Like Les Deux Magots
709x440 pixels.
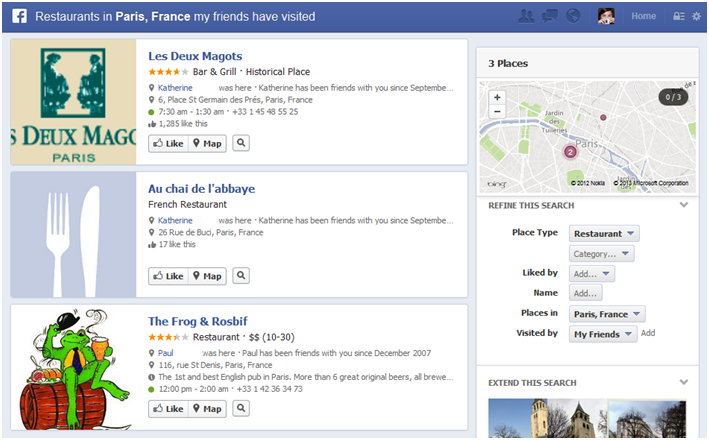pos(168,143)
